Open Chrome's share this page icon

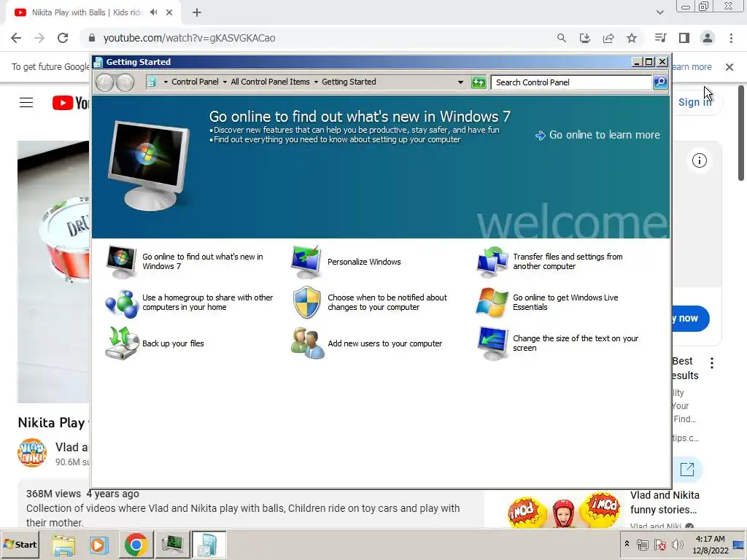point(608,38)
